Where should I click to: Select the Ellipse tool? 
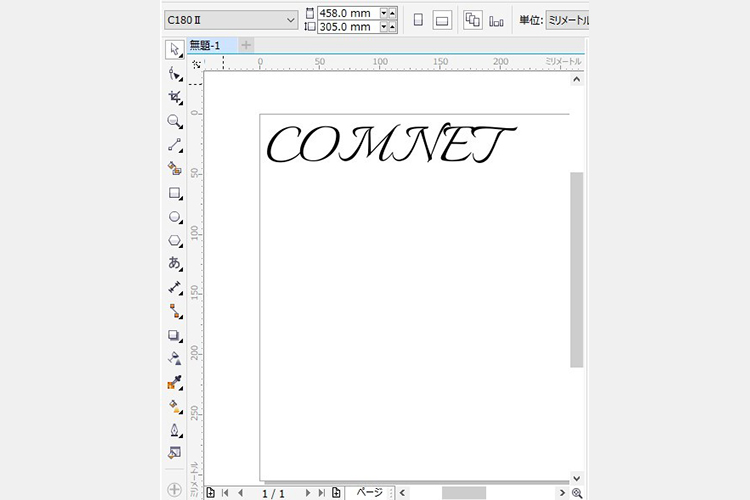[x=175, y=217]
